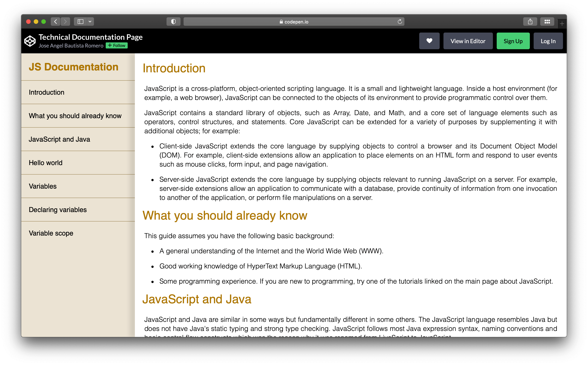Click the JavaScript and Java section heading
This screenshot has height=365, width=588.
(x=197, y=299)
